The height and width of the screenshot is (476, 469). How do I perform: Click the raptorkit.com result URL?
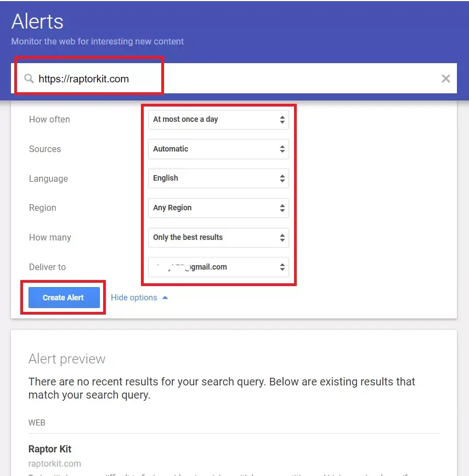55,463
